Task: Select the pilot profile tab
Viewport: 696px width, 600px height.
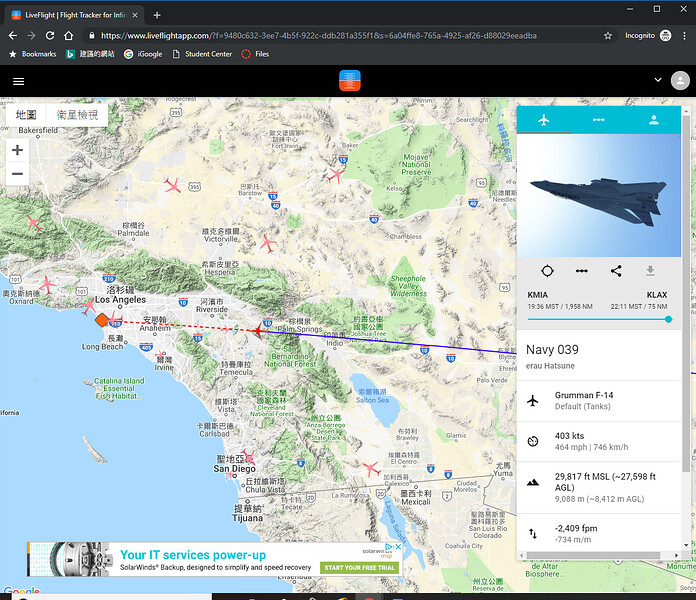Action: point(653,120)
